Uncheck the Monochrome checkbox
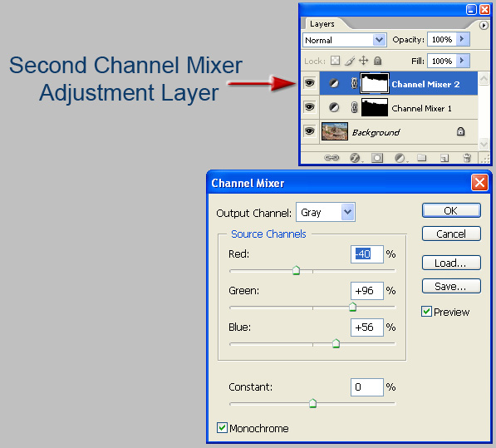This screenshot has height=448, width=496. tap(222, 428)
